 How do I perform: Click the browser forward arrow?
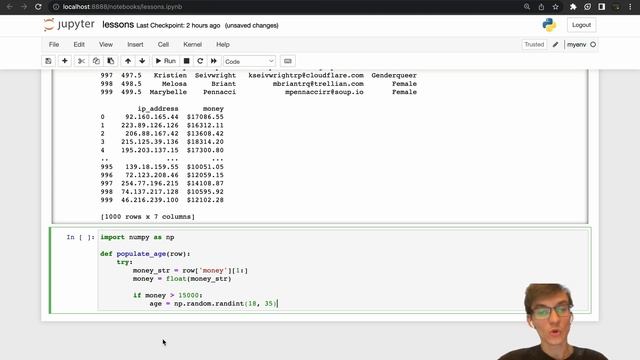(24, 7)
